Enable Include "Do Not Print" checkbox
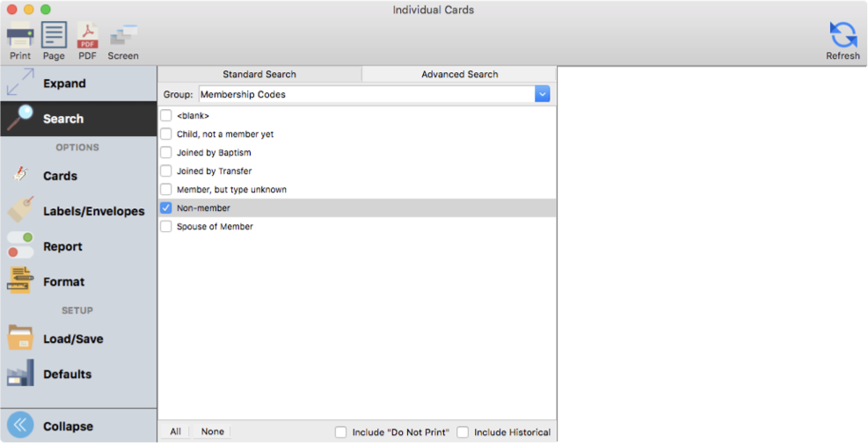 pos(341,432)
